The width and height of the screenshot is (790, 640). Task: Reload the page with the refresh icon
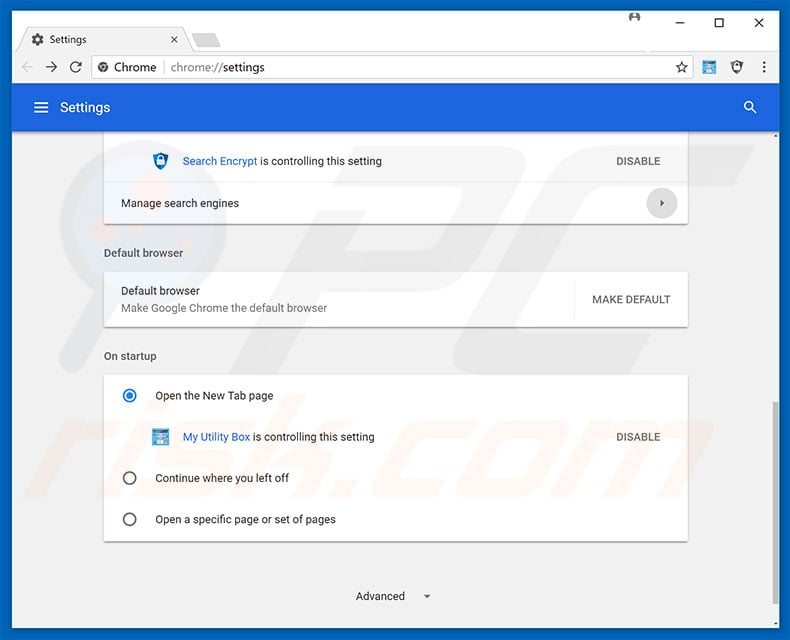coord(76,67)
